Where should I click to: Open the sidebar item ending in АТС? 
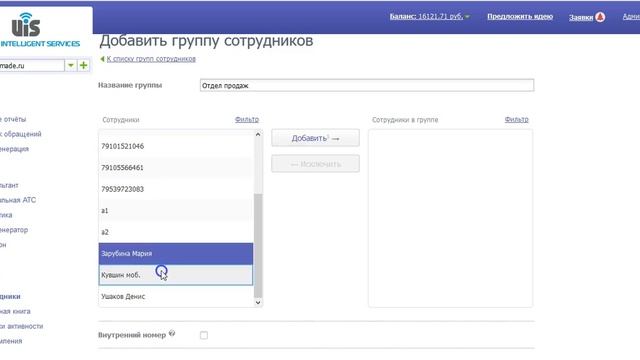[x=18, y=200]
